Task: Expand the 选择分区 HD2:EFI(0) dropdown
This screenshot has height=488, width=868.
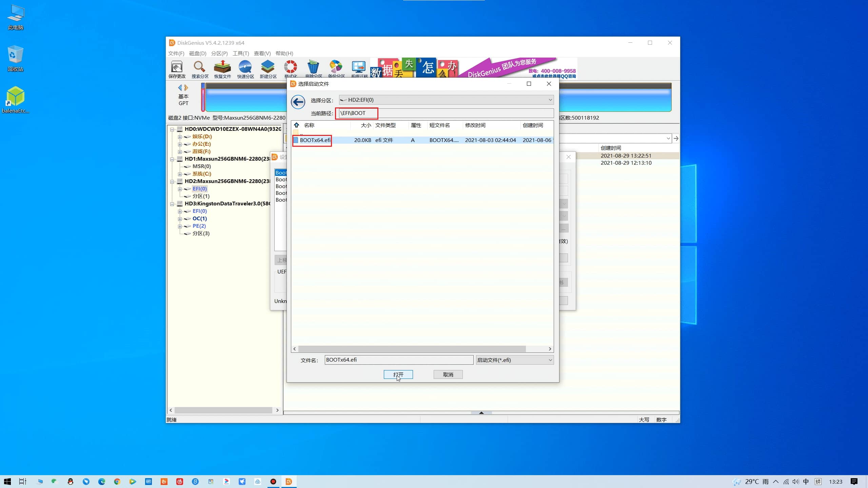Action: click(550, 100)
